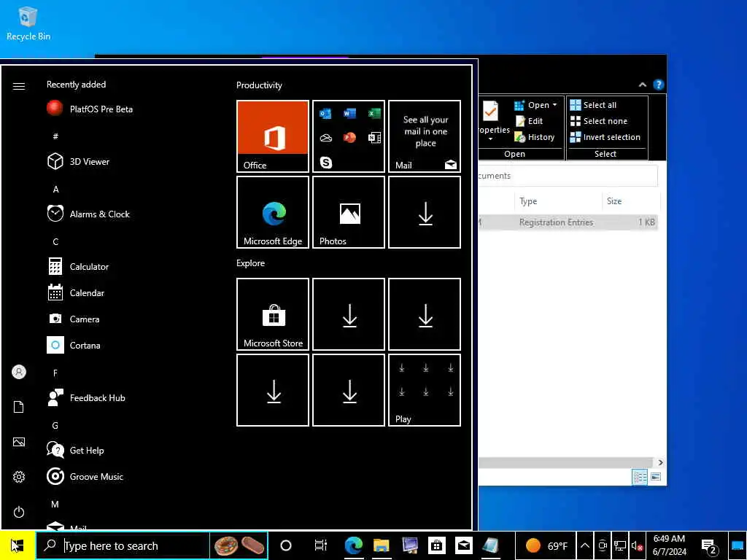Sort by the Type column header
This screenshot has height=560, width=747.
(x=558, y=201)
